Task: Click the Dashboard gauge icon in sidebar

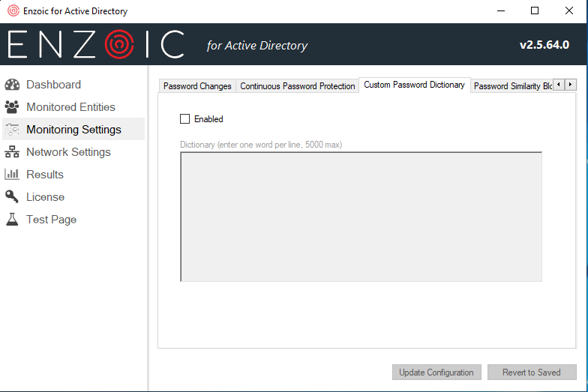Action: [x=12, y=85]
